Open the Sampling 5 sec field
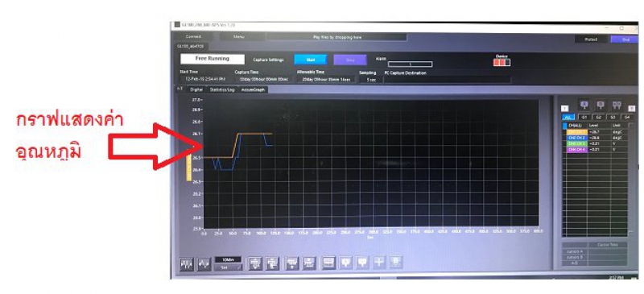This screenshot has width=644, height=294. click(x=371, y=80)
